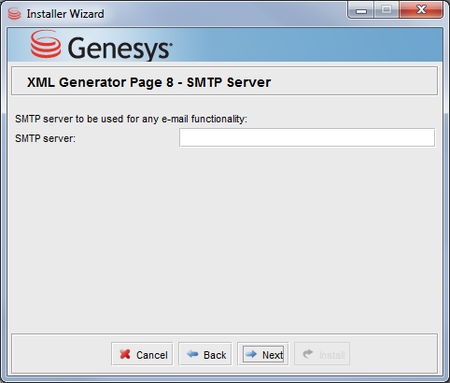Screen dimensions: 450x383
Task: Click the blue left arrow icon on Back
Action: pos(193,354)
